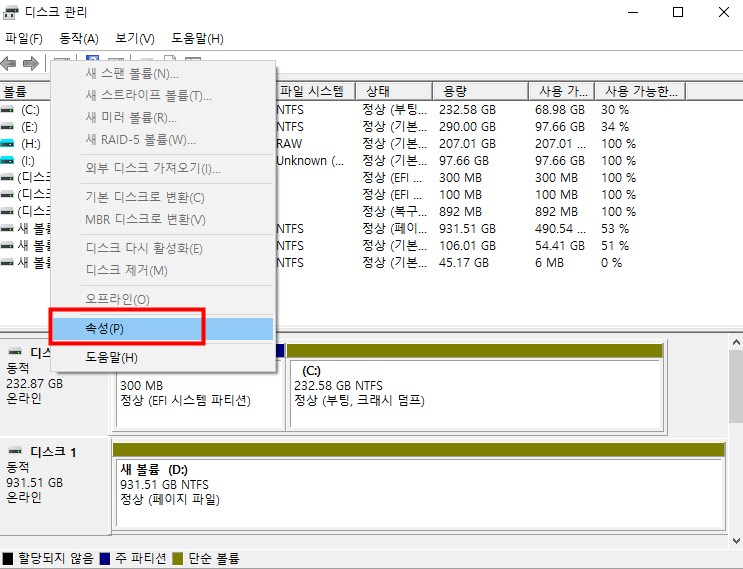Image resolution: width=743 pixels, height=569 pixels.
Task: Click the 0 % free percentage cell
Action: coord(611,262)
